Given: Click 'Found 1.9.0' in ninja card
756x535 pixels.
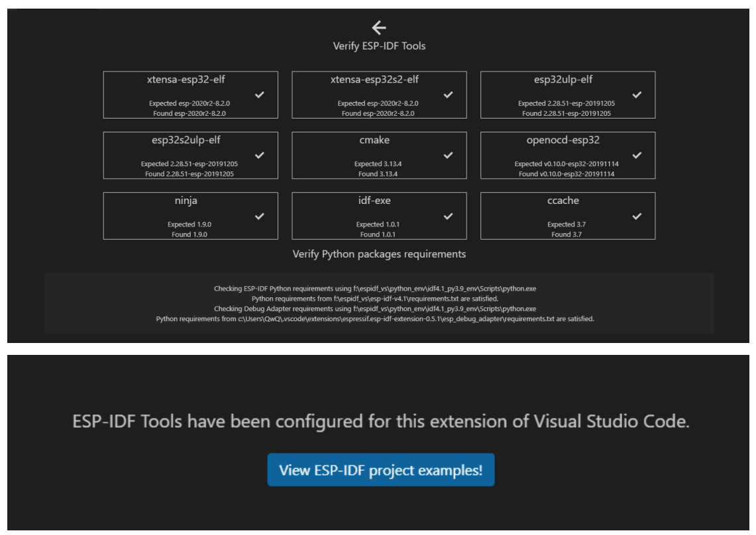Looking at the screenshot, I should point(189,235).
